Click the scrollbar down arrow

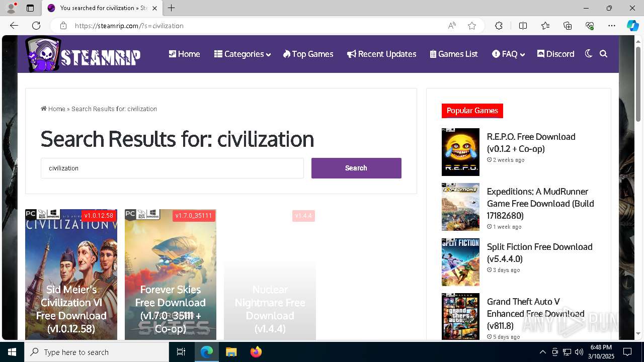638,333
